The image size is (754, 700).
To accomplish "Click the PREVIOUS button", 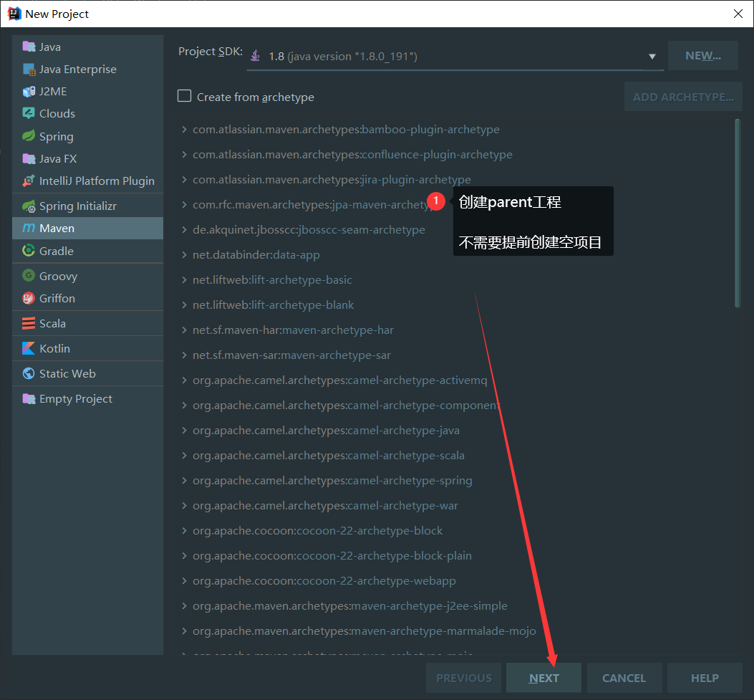I will tap(463, 678).
